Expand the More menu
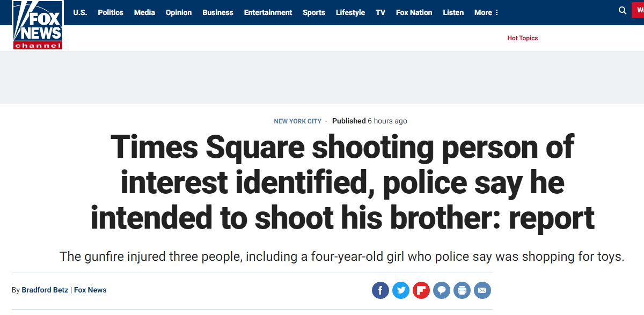 coord(486,12)
